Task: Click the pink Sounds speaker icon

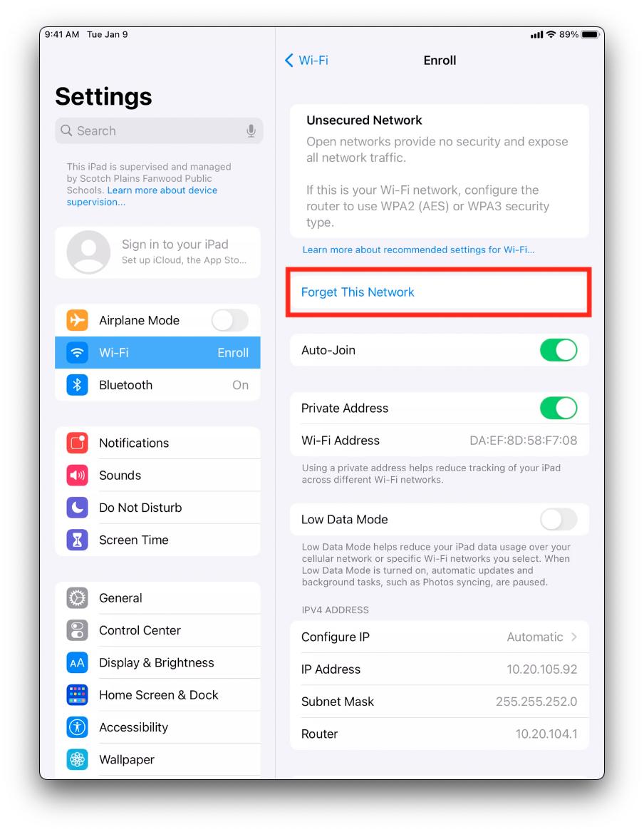Action: click(x=78, y=475)
